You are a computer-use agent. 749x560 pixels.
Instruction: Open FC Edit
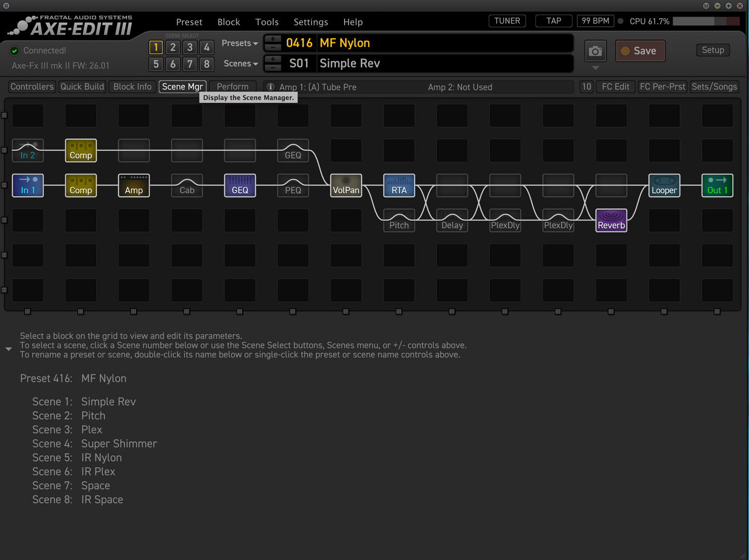pos(616,87)
